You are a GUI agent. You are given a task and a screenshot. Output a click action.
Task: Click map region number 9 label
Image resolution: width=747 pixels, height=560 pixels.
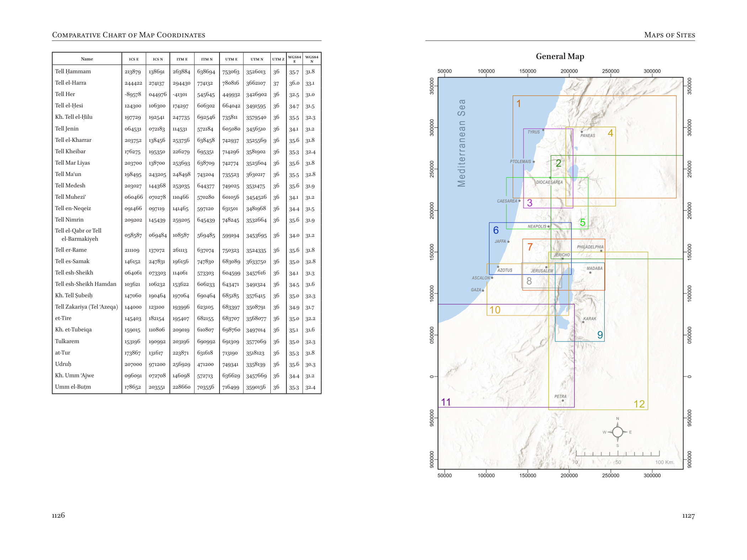coord(600,335)
